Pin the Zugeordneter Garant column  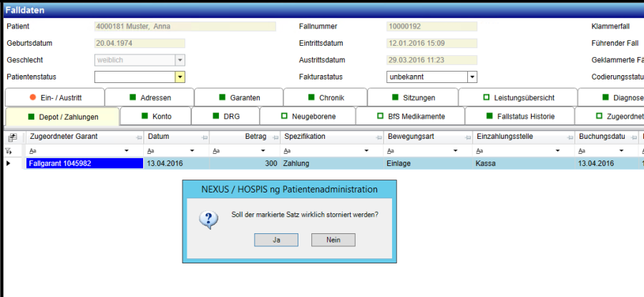pos(140,137)
